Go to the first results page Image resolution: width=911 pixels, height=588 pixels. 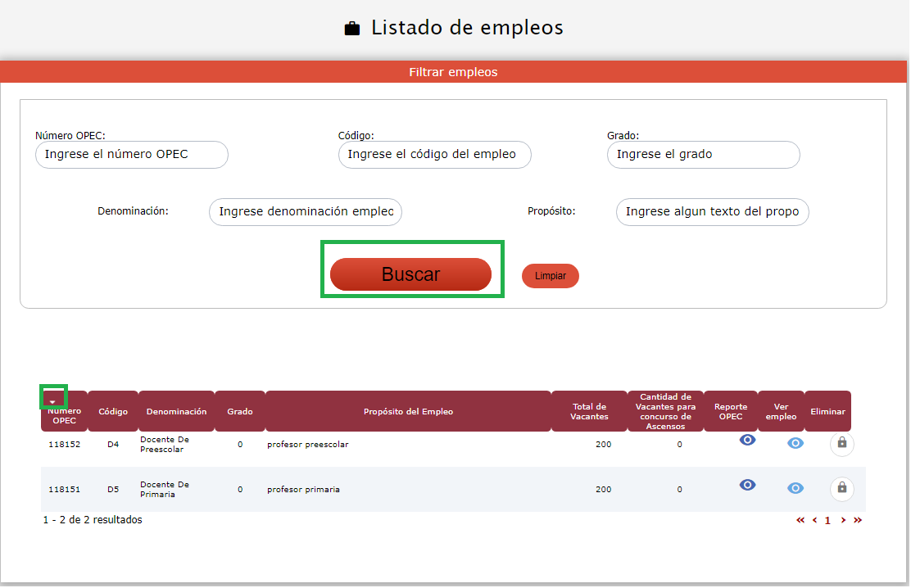800,520
